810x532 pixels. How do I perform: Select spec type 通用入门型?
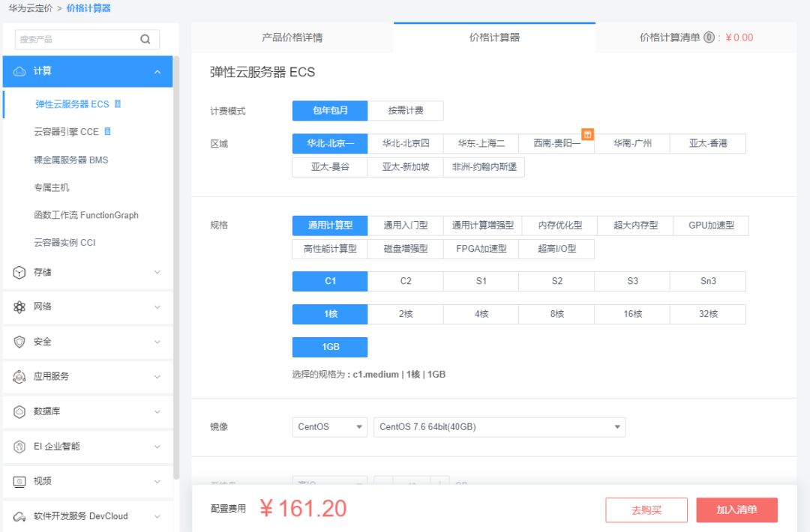click(406, 226)
